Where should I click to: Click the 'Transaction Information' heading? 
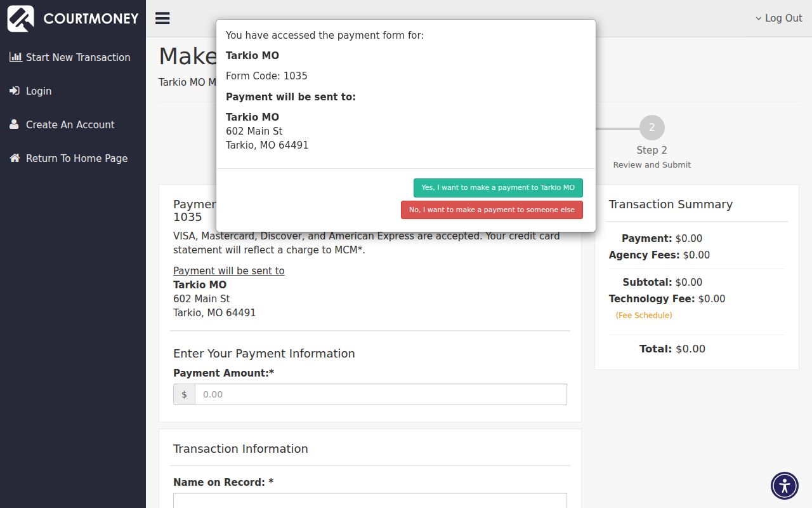240,449
